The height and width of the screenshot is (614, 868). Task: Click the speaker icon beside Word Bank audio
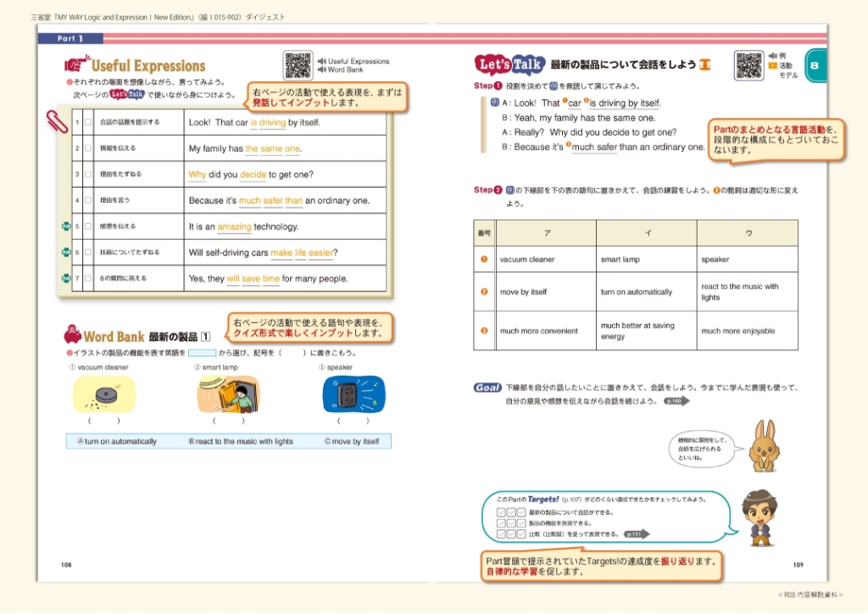(x=322, y=70)
